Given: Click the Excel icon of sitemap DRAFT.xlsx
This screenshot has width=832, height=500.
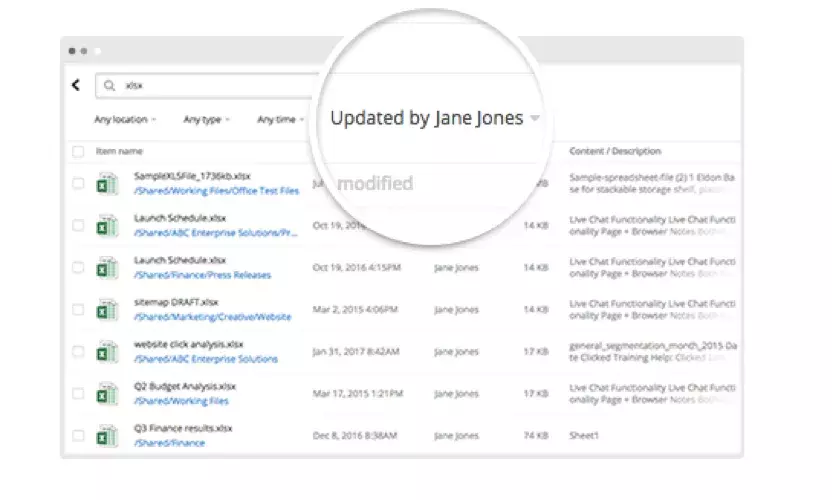Looking at the screenshot, I should 107,309.
